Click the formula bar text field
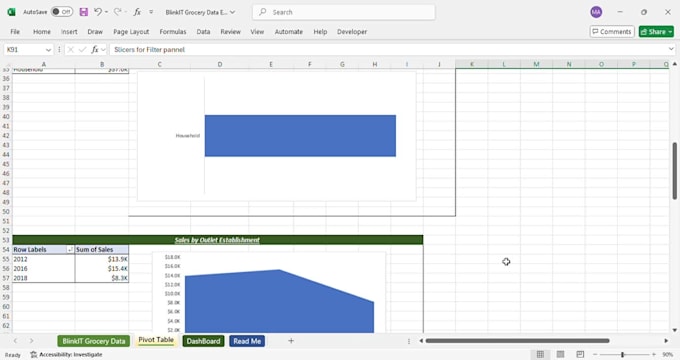 [388, 49]
